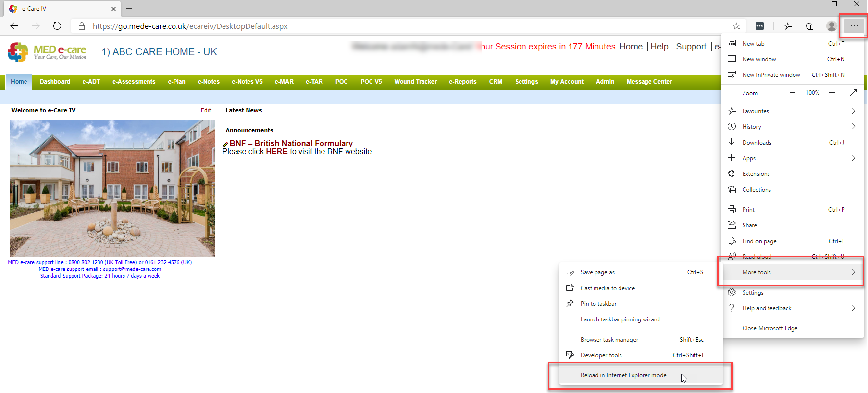Click the password manager extension icon
The height and width of the screenshot is (393, 868).
[x=760, y=26]
